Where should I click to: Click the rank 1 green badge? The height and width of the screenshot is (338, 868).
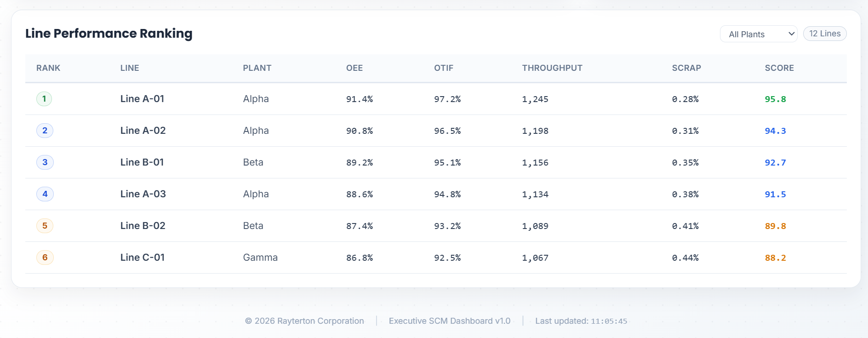click(x=44, y=99)
